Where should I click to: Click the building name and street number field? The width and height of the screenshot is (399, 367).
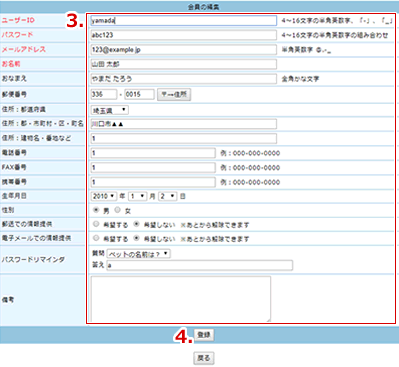183,138
